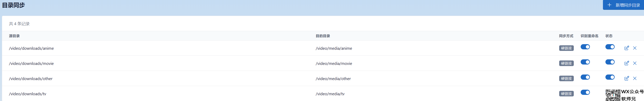
Task: Select the /video/downloads/movie source path
Action: (31, 64)
